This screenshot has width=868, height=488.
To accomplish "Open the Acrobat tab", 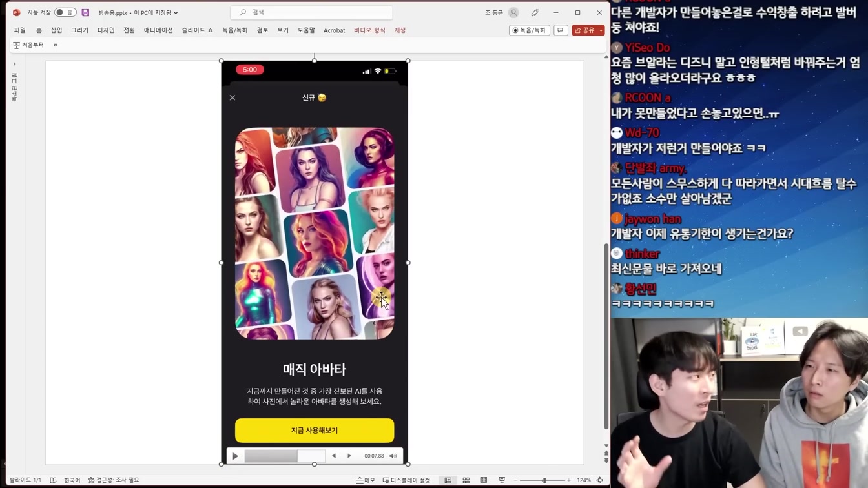I will click(334, 30).
